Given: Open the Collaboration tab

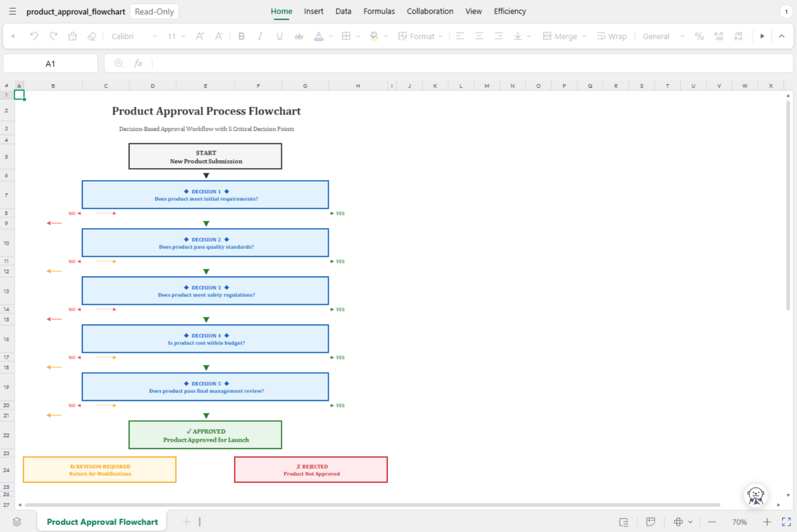Looking at the screenshot, I should [x=430, y=11].
